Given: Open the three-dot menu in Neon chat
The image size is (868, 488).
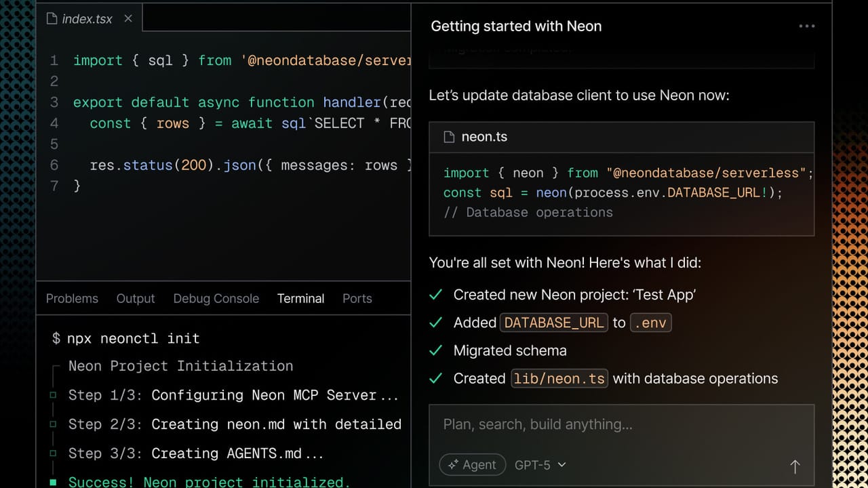Looking at the screenshot, I should [x=806, y=26].
